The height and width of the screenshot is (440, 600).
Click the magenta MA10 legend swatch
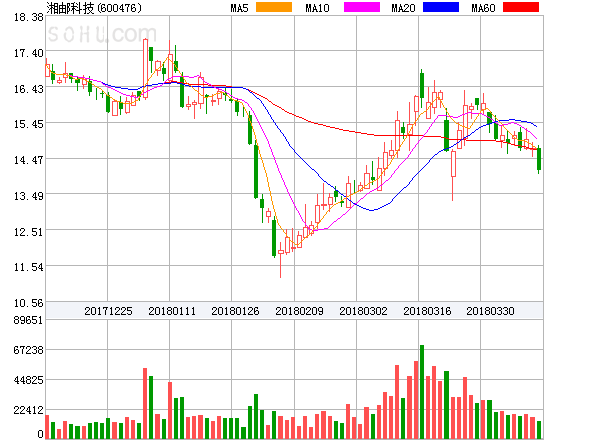[362, 7]
